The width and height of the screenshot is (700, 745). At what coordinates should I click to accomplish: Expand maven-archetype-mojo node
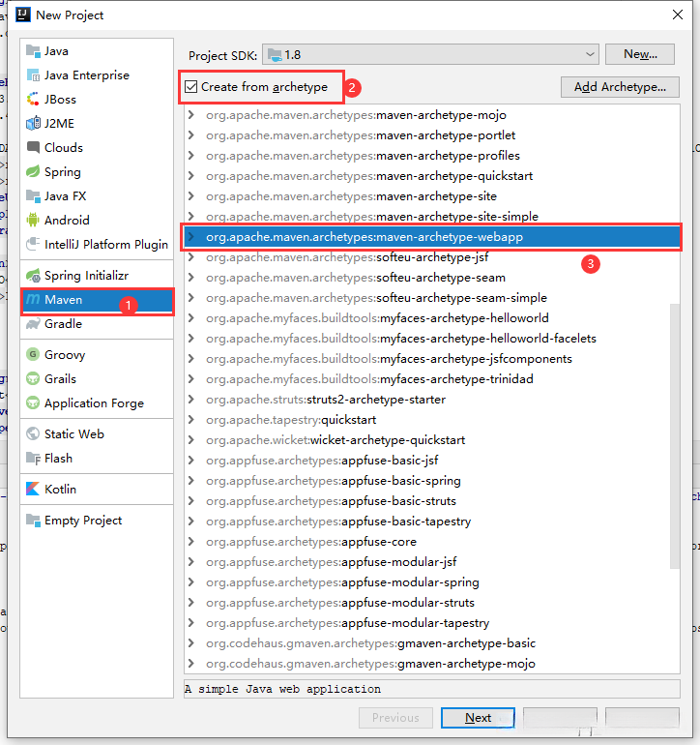coord(191,115)
